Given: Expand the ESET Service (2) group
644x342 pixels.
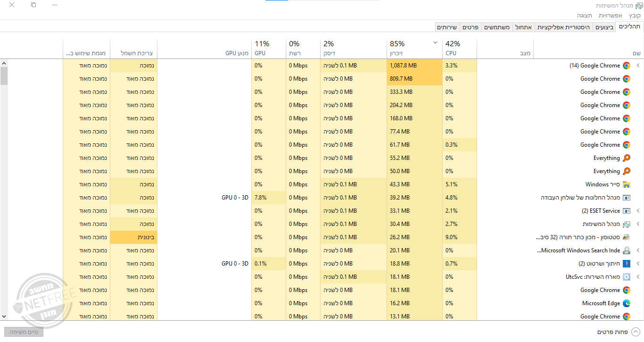Looking at the screenshot, I should click(638, 211).
